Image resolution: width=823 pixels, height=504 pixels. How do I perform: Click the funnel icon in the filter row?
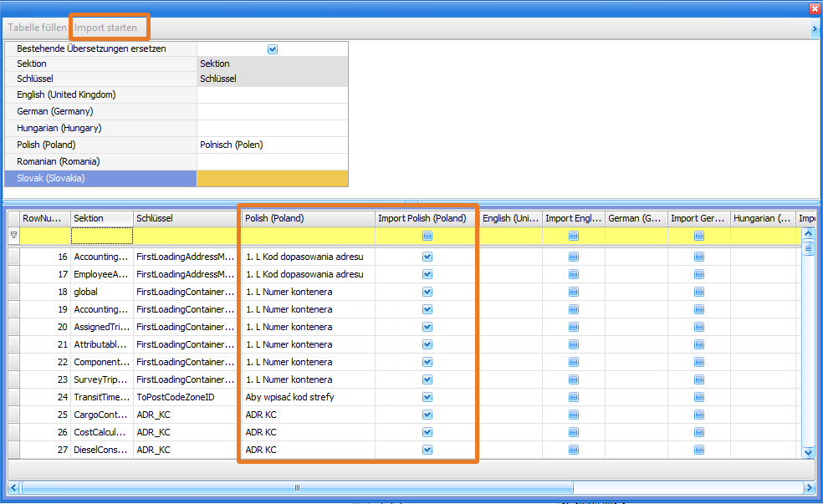tap(13, 236)
